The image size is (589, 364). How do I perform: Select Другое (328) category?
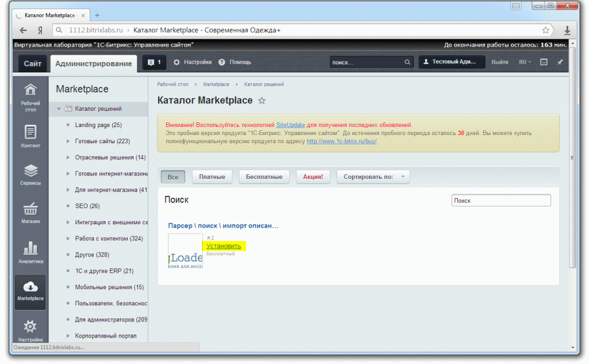[x=92, y=255]
